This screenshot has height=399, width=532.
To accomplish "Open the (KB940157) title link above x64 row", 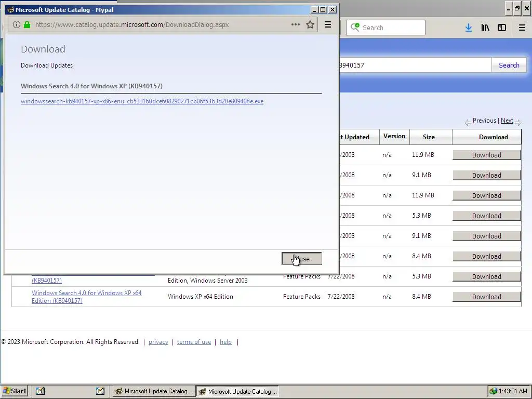I will point(46,281).
